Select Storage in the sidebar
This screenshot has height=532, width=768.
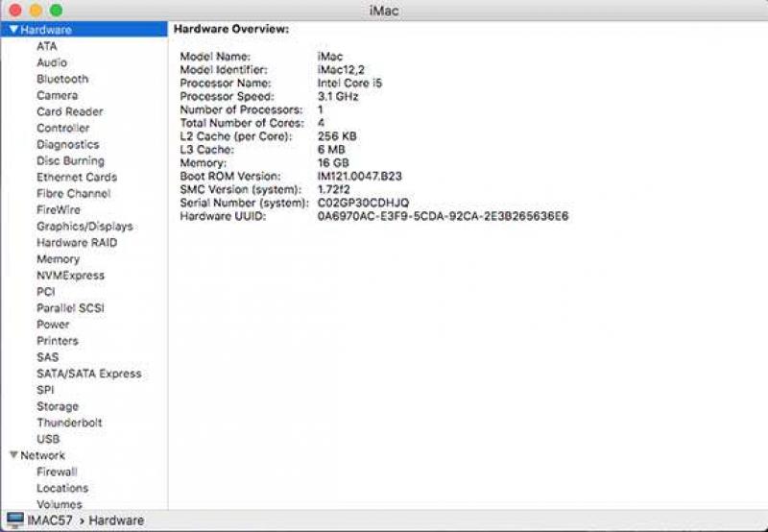[58, 406]
